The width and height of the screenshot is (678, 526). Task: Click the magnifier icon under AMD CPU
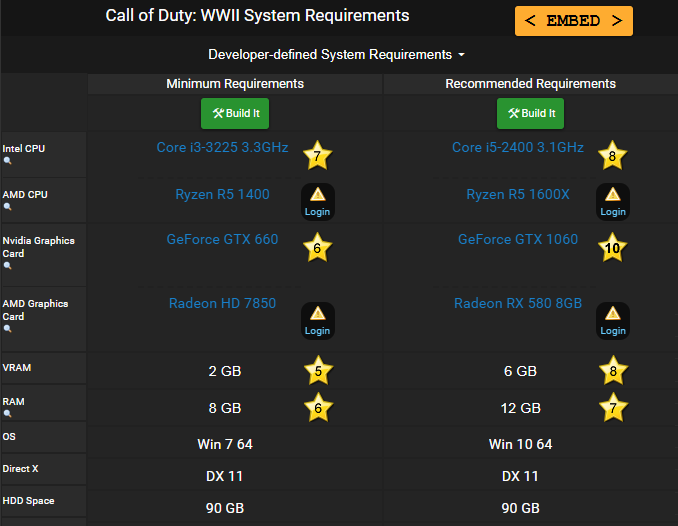7,207
